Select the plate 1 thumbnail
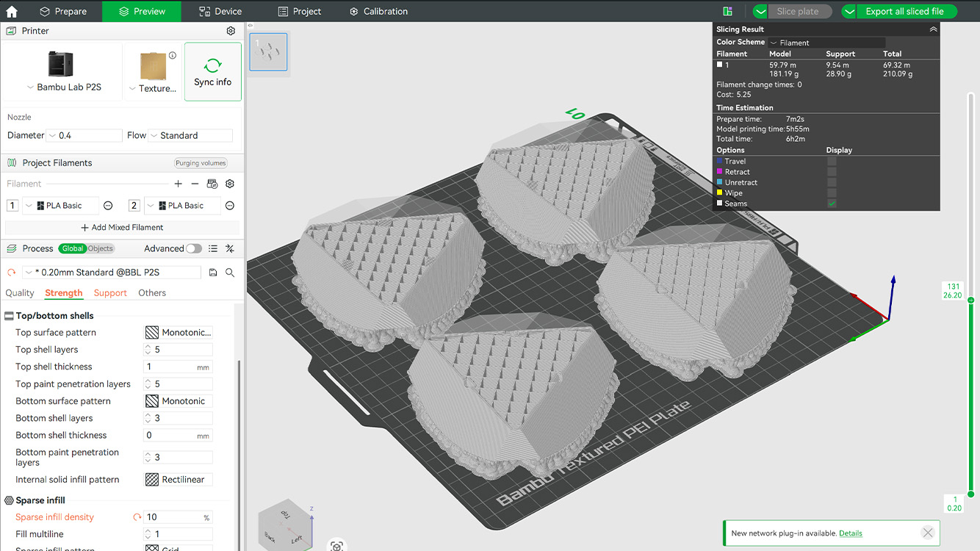Viewport: 980px width, 551px height. click(x=268, y=51)
